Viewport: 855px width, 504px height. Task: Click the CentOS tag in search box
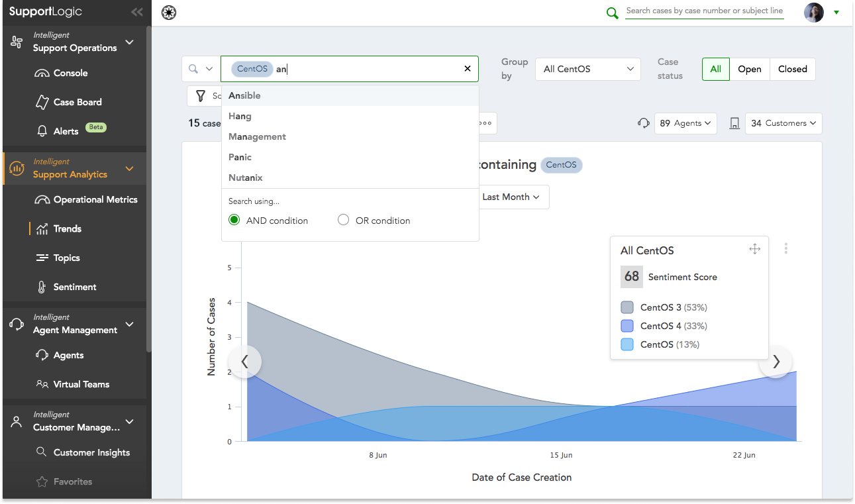252,69
